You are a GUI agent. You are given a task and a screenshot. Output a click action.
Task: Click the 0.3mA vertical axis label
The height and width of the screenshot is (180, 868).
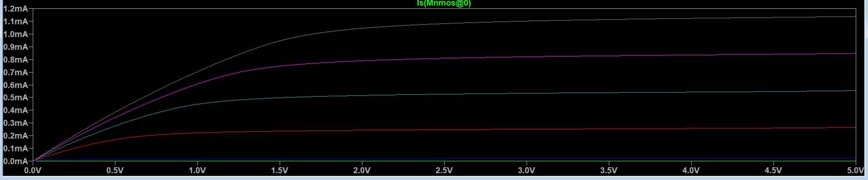(15, 123)
